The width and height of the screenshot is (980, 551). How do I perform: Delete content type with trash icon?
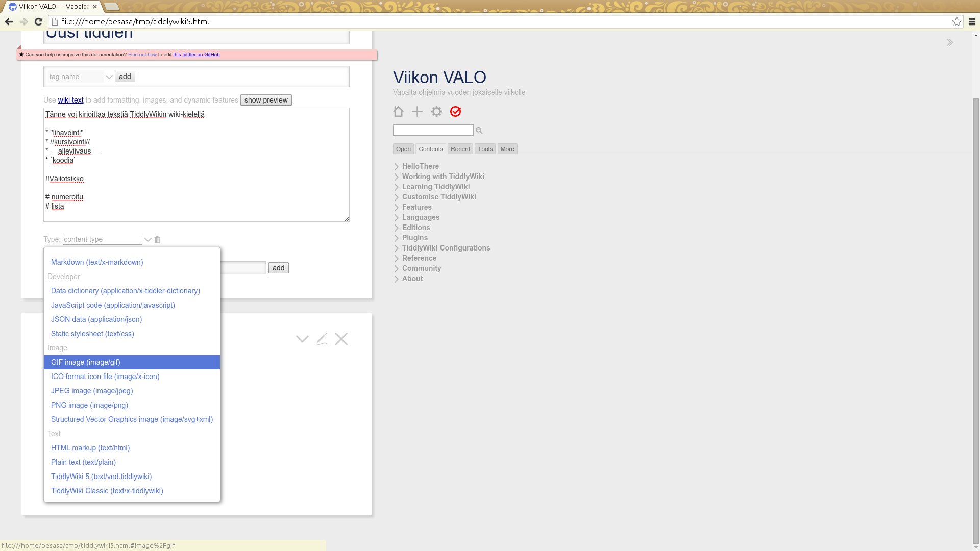tap(157, 239)
